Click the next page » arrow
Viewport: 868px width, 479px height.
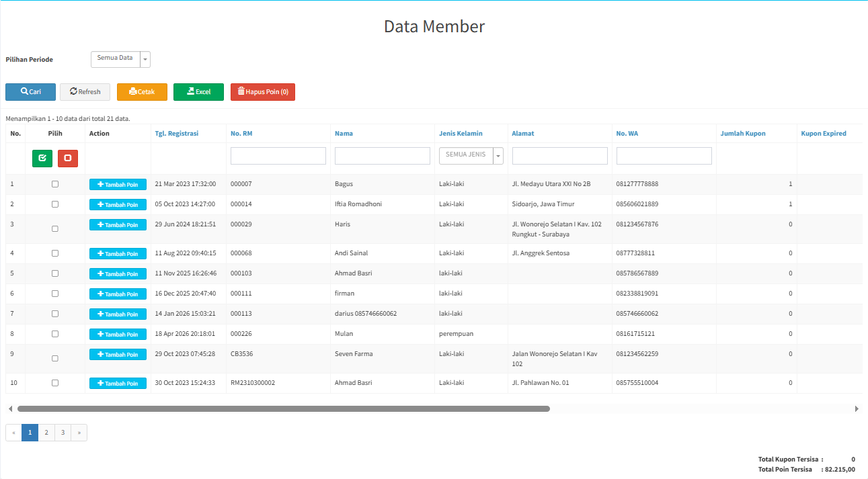(79, 433)
